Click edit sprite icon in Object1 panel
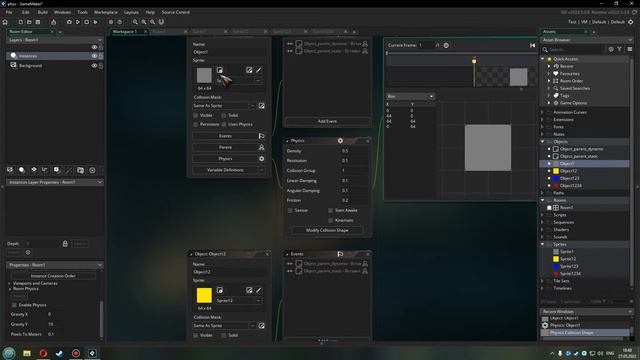640x360 pixels. pos(249,70)
